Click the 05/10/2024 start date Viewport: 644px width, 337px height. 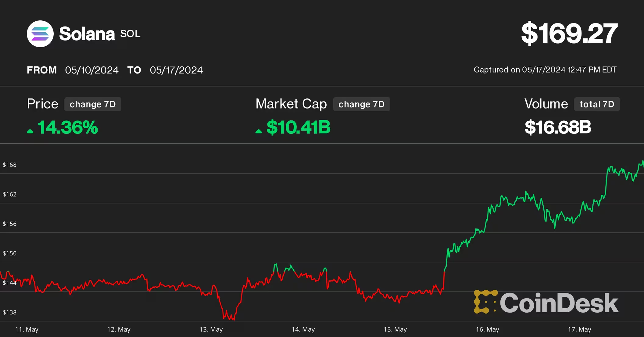pyautogui.click(x=91, y=70)
